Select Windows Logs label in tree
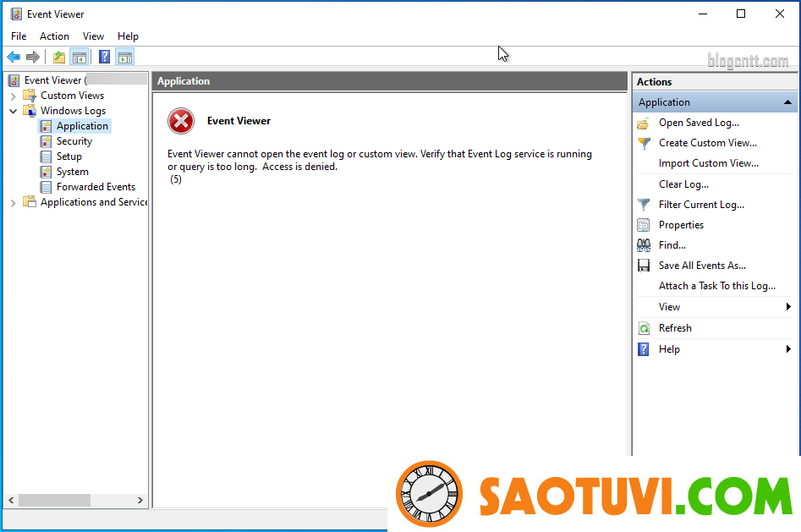Screen dimensions: 801x532 [73, 111]
